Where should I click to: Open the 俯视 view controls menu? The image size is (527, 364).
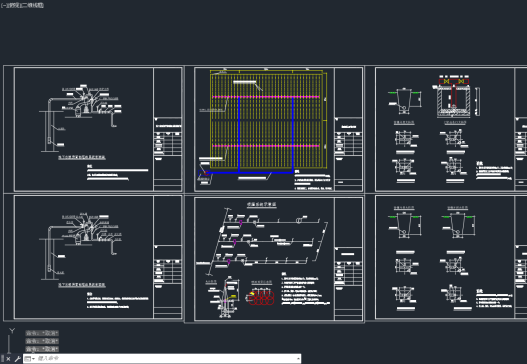point(13,5)
